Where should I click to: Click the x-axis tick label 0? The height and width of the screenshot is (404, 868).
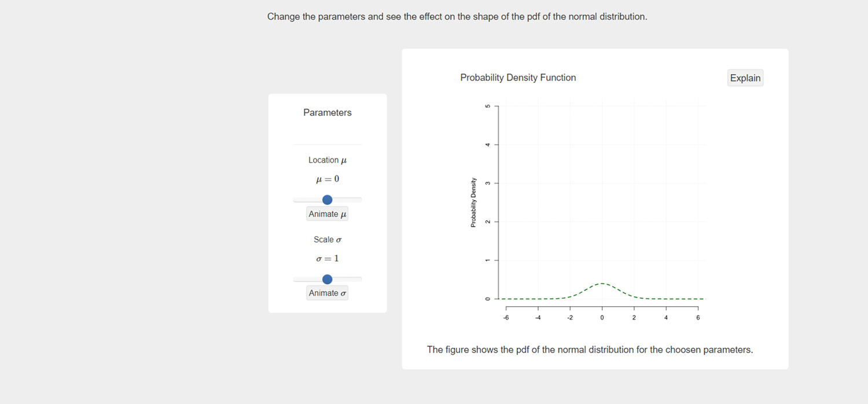tap(602, 318)
